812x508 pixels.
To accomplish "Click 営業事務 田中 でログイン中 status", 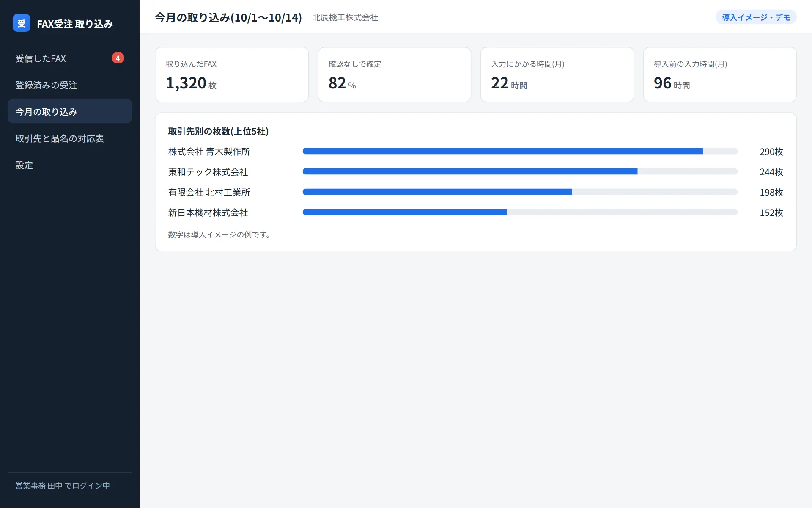I will click(x=63, y=486).
